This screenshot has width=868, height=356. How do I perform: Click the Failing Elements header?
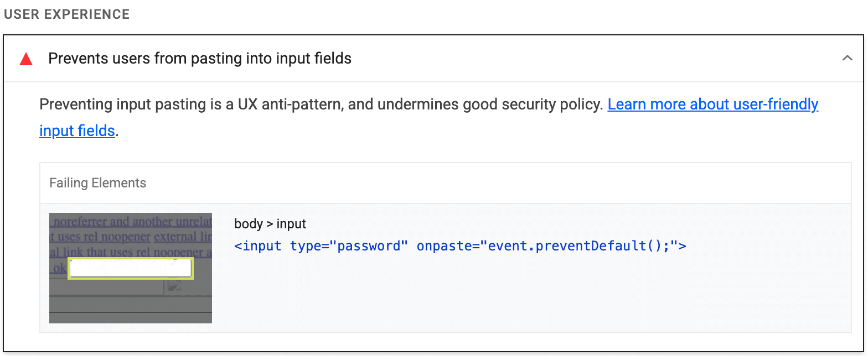click(x=97, y=182)
